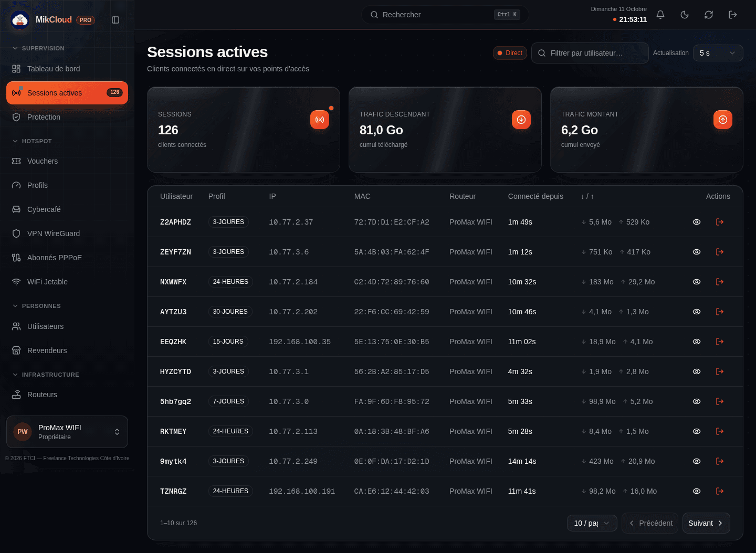The height and width of the screenshot is (553, 756).
Task: Click Suivant pagination button
Action: click(x=706, y=523)
